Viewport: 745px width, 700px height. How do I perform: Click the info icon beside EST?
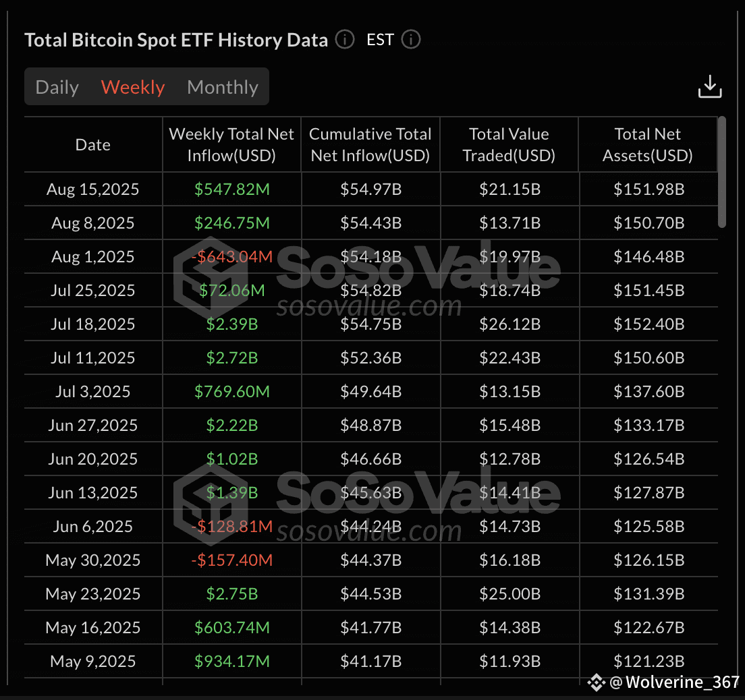click(x=411, y=39)
